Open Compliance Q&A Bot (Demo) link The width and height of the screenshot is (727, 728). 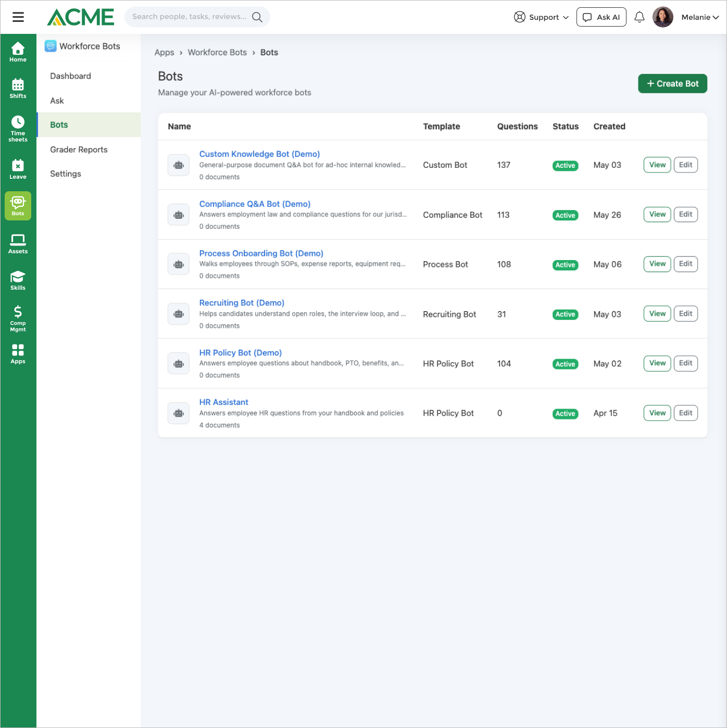255,204
